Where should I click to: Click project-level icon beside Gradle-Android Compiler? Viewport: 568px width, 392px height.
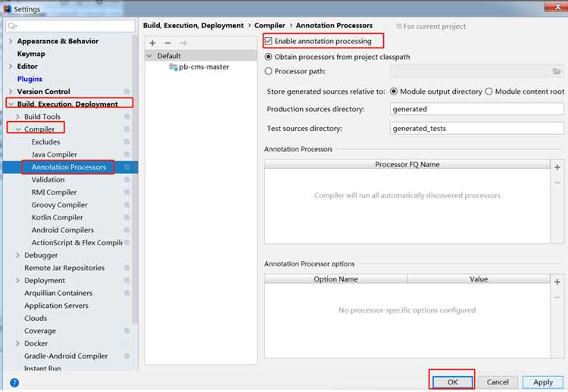click(x=126, y=356)
